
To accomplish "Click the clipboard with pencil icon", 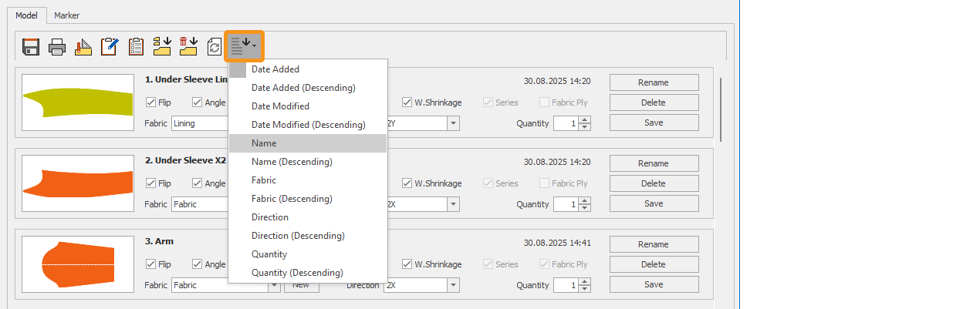I will click(110, 47).
